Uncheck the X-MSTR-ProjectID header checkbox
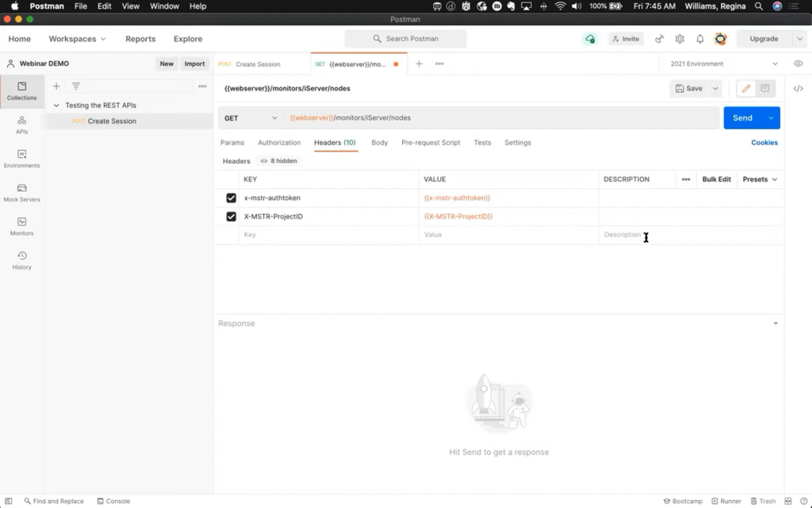812x508 pixels. tap(231, 217)
